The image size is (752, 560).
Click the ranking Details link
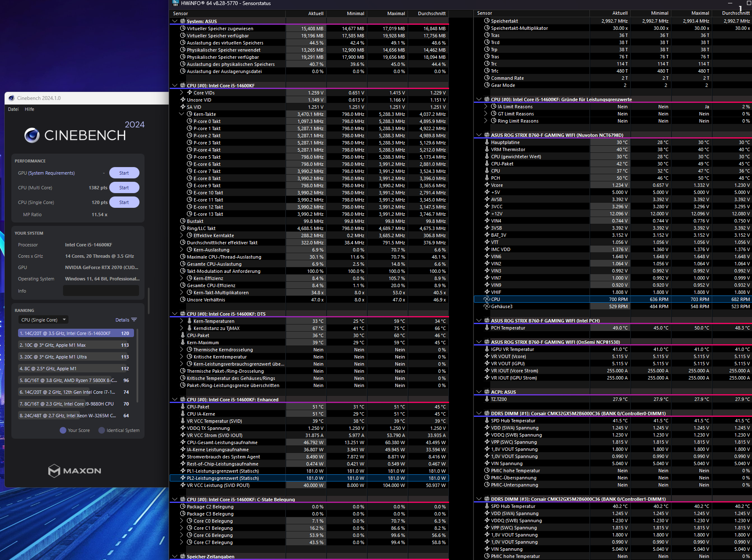pyautogui.click(x=126, y=320)
